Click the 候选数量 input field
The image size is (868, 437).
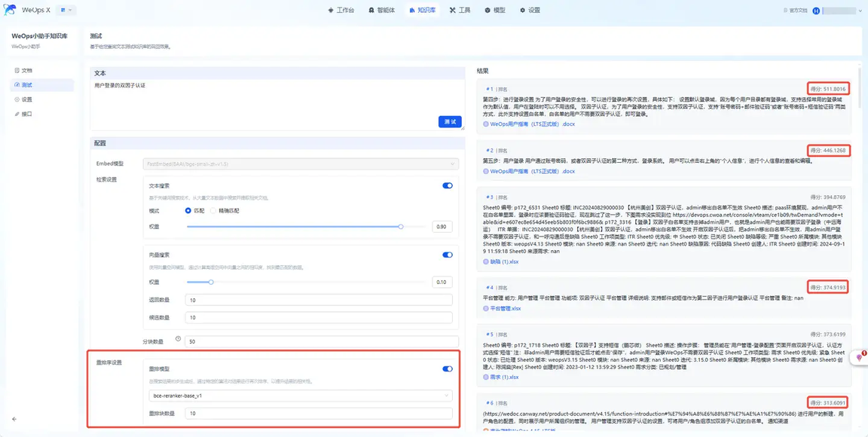click(319, 318)
